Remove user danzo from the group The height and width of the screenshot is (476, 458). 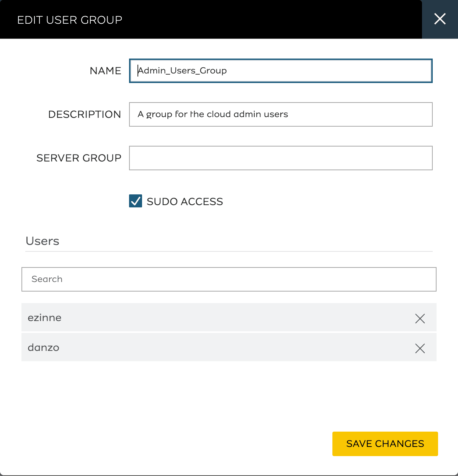point(420,348)
